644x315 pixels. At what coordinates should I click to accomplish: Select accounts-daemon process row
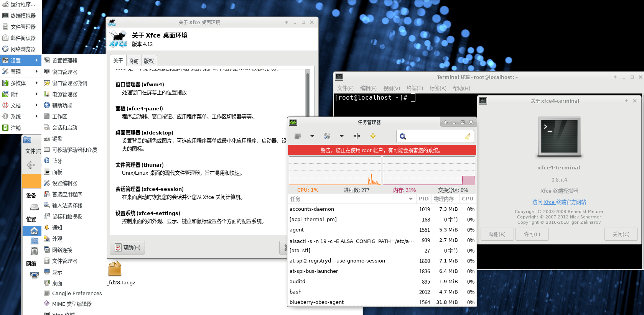(382, 209)
